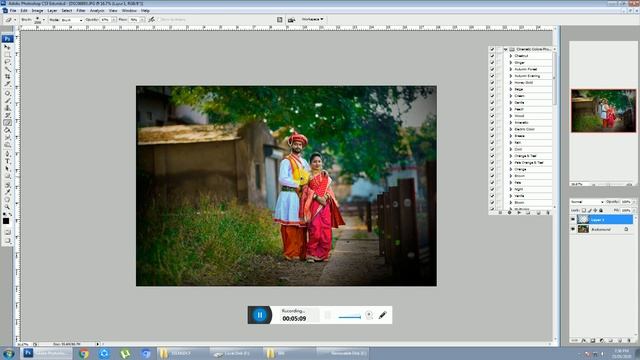Toggle Quick Mask mode in toolbox
This screenshot has width=640, height=360.
pyautogui.click(x=7, y=232)
